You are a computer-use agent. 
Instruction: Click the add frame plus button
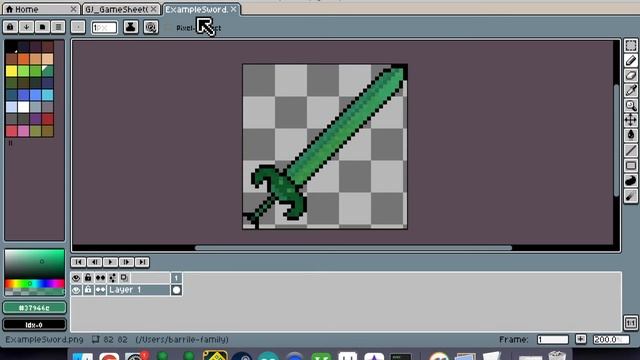[580, 339]
